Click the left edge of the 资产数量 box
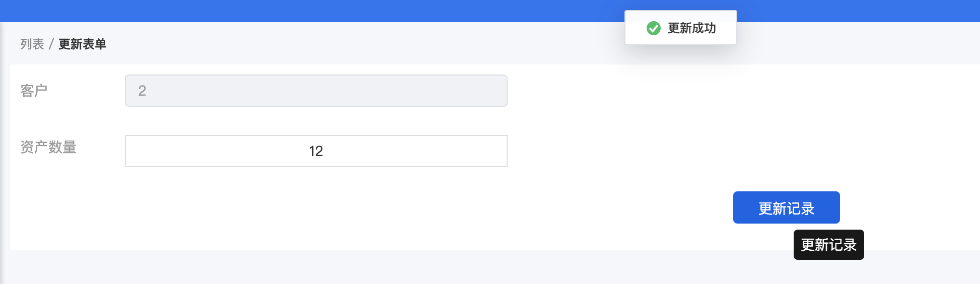The height and width of the screenshot is (284, 980). click(132, 151)
